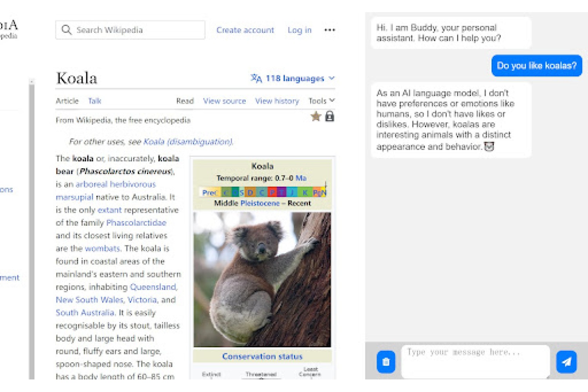The height and width of the screenshot is (392, 588).
Task: Focus the Search Wikipedia field
Action: click(130, 30)
